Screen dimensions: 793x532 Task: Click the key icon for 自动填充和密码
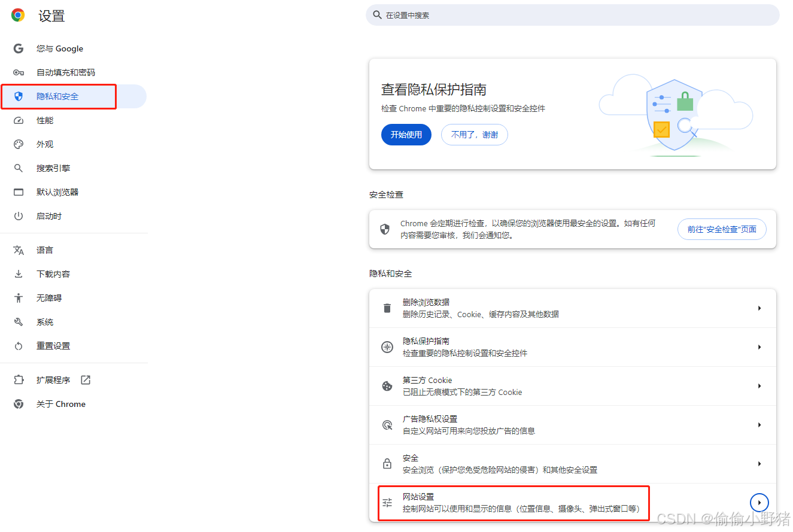coord(19,72)
